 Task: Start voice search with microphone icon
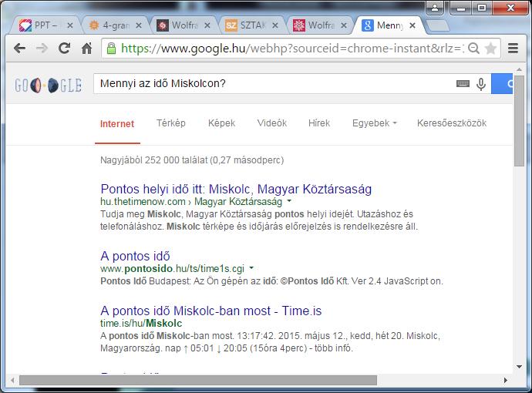[x=481, y=84]
